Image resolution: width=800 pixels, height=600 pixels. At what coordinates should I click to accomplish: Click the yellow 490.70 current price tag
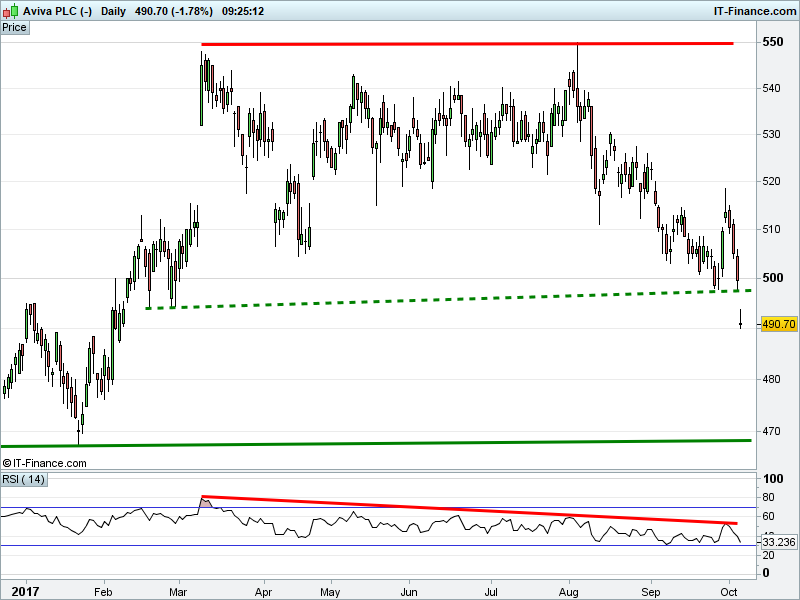coord(779,324)
